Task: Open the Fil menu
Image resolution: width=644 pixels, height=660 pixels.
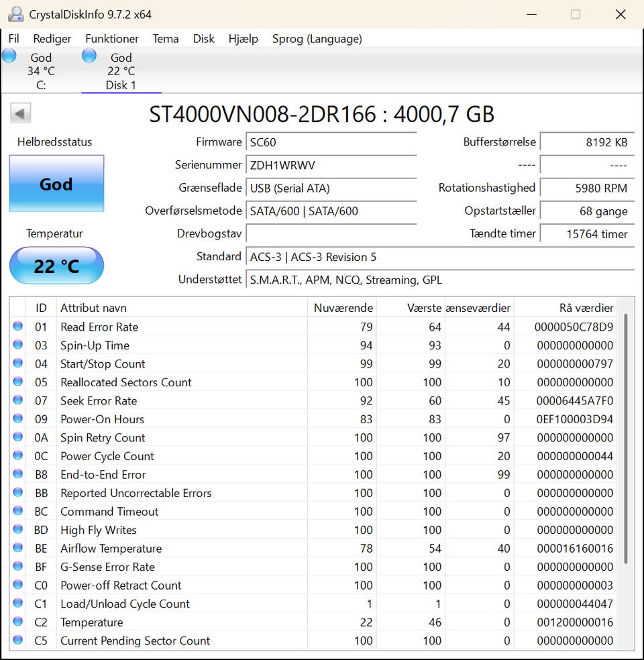Action: pyautogui.click(x=14, y=39)
